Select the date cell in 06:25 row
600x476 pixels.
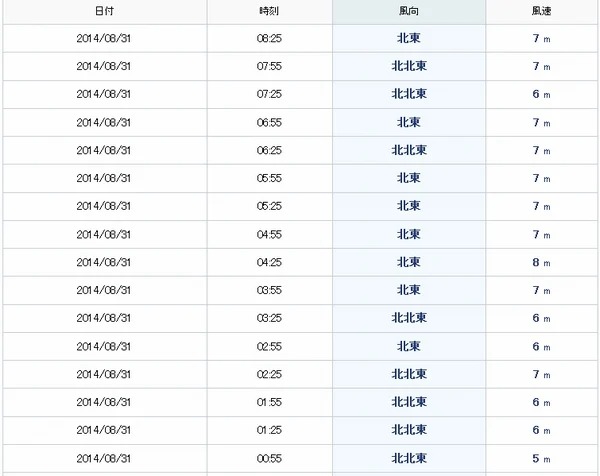click(x=104, y=150)
